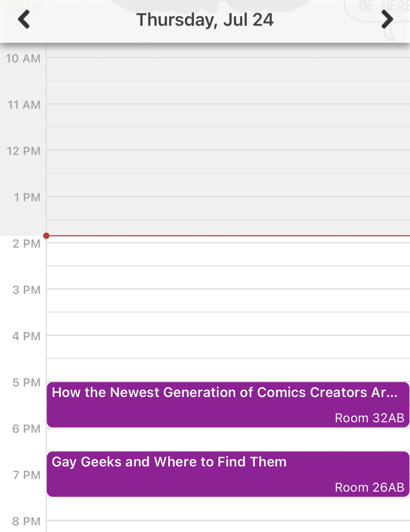Viewport: 410px width, 532px height.
Task: Select the 7 PM time label
Action: pos(27,475)
